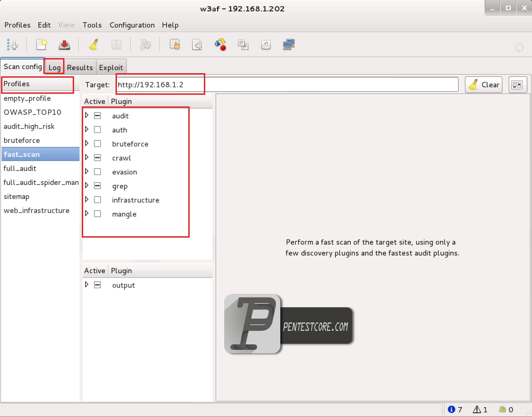Image resolution: width=532 pixels, height=417 pixels.
Task: Toggle the output plugin checkbox
Action: 97,285
